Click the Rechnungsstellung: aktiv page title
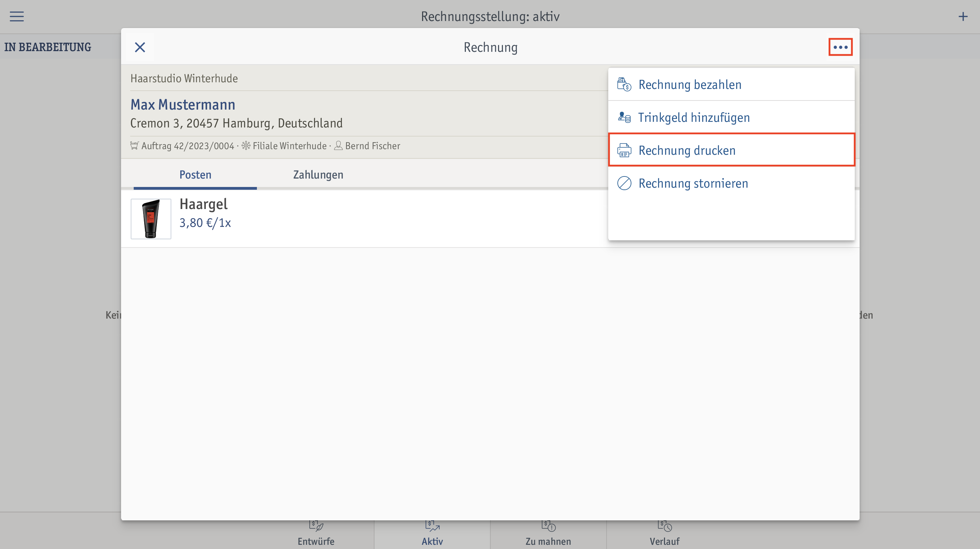Screen dimensions: 980x549 tap(490, 16)
